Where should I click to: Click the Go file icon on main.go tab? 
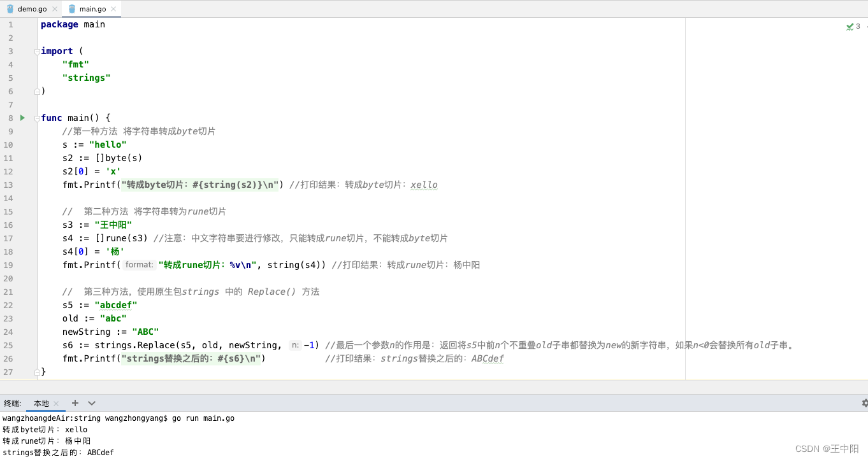[x=71, y=9]
